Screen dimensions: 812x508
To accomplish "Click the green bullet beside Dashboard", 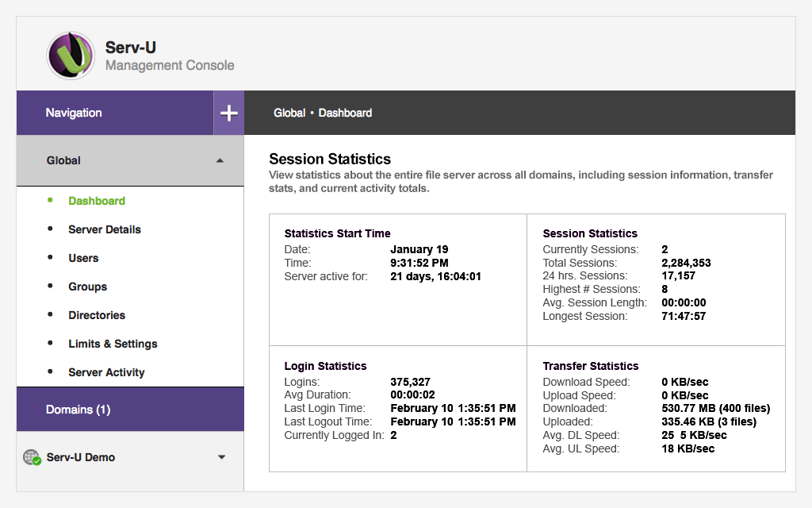I will (51, 200).
